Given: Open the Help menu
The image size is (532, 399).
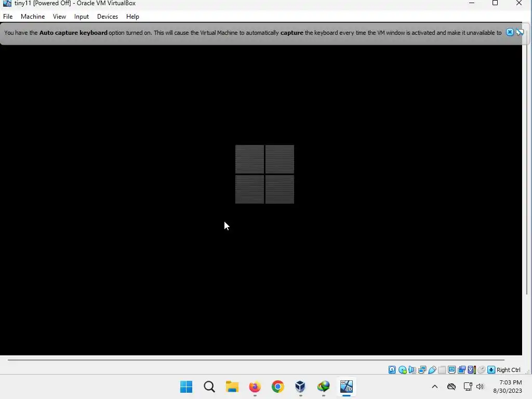Looking at the screenshot, I should click(132, 17).
